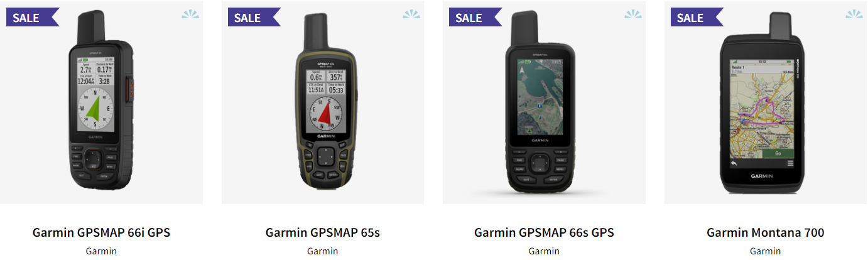Open the Garmin GPSMAP 66s GPS title link

click(544, 232)
